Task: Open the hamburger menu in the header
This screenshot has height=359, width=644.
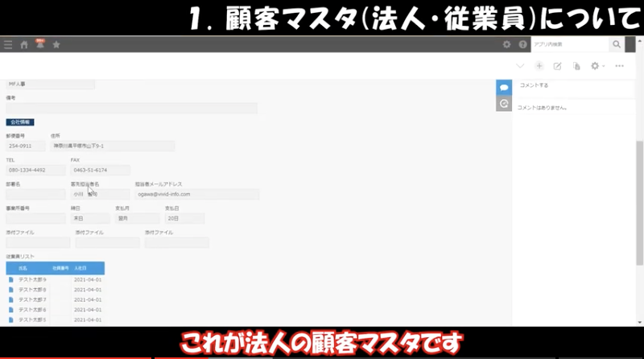Action: tap(8, 45)
